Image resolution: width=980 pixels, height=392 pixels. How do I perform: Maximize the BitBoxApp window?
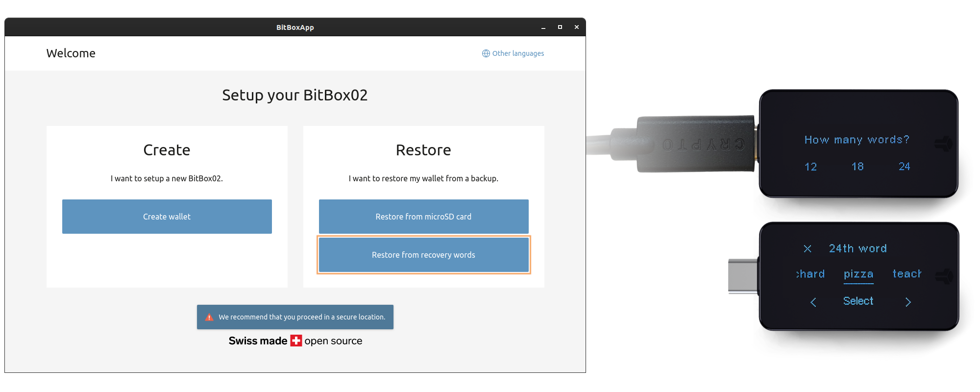click(560, 27)
